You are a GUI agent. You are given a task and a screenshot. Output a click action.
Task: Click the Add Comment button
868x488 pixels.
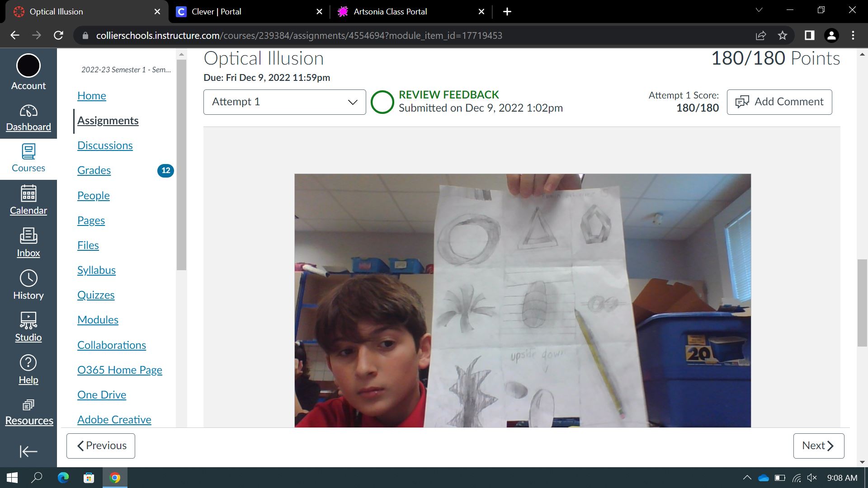pyautogui.click(x=779, y=102)
